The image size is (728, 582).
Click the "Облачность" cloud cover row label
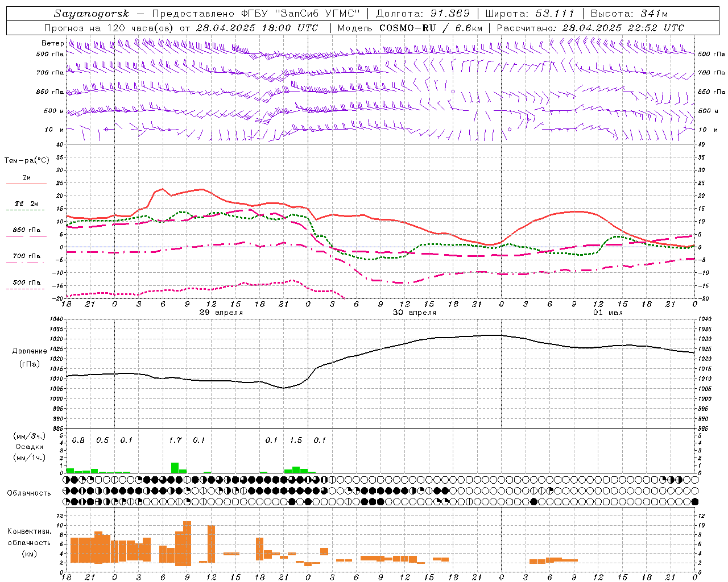(x=29, y=493)
